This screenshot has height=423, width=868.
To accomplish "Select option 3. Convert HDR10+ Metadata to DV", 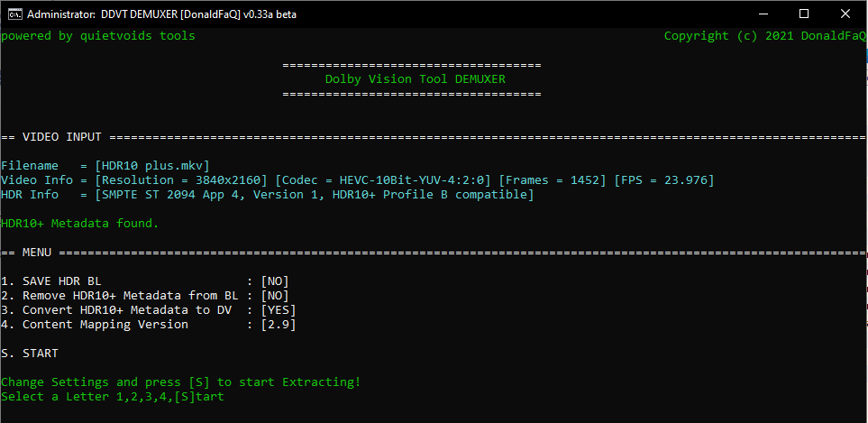I will point(116,310).
